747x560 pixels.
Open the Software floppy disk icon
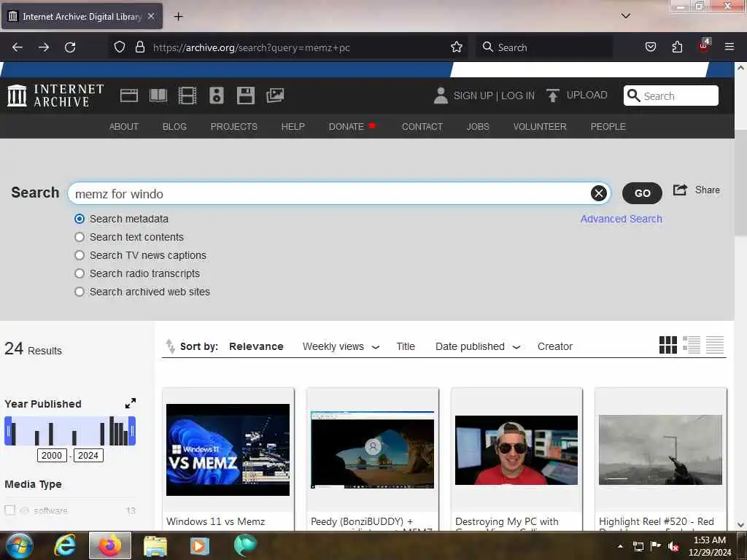point(245,96)
